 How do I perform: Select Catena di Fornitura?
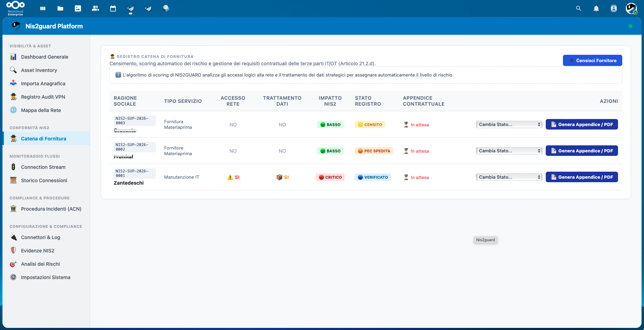point(46,139)
